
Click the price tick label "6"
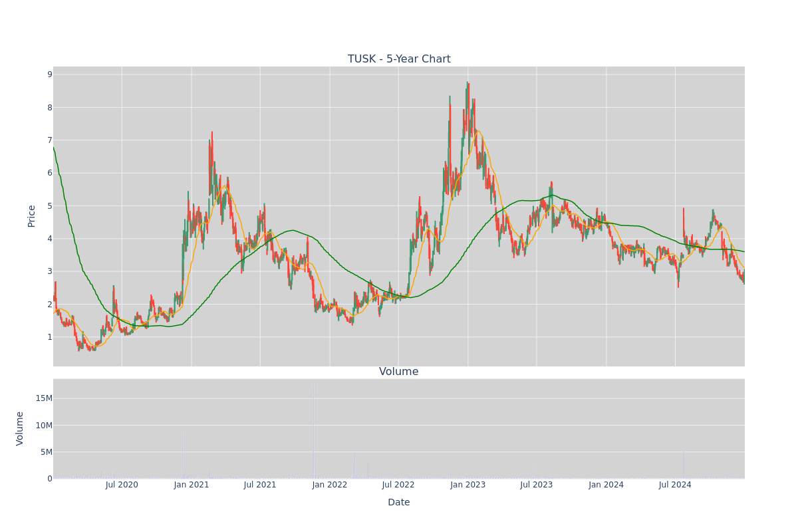point(49,173)
